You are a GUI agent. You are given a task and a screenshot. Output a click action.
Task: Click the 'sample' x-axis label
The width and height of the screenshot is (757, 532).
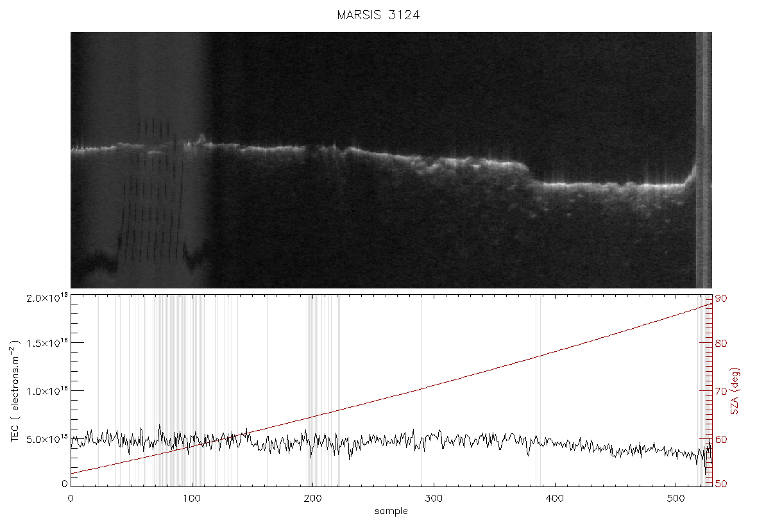click(x=391, y=511)
